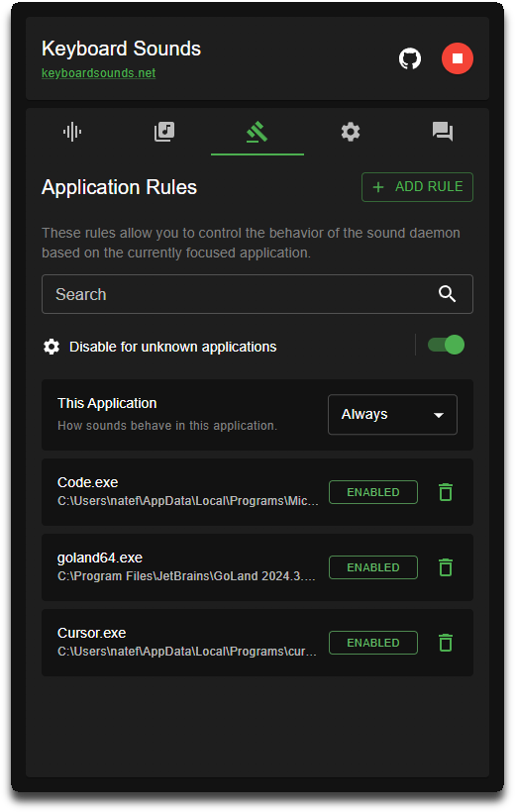515x812 pixels.
Task: Switch to the audio waveform tab
Action: point(72,132)
